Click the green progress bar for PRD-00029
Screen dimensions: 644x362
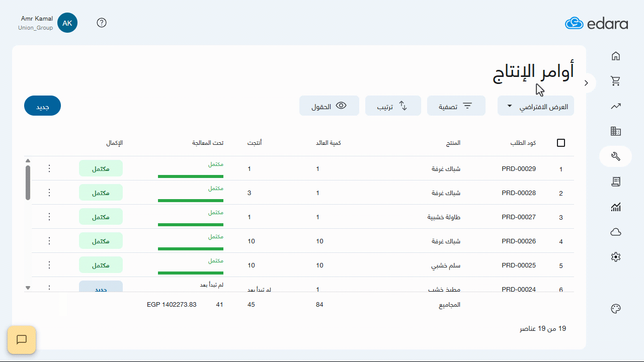(x=191, y=176)
